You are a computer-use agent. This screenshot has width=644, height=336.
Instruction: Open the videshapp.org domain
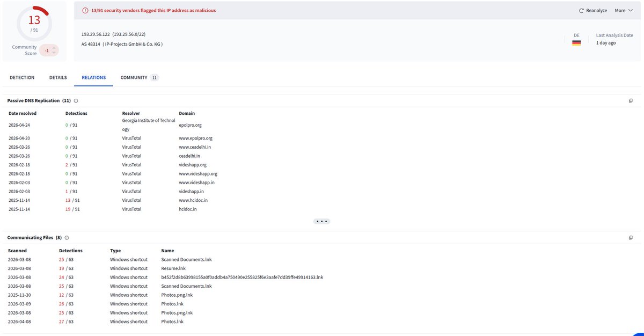click(x=193, y=165)
